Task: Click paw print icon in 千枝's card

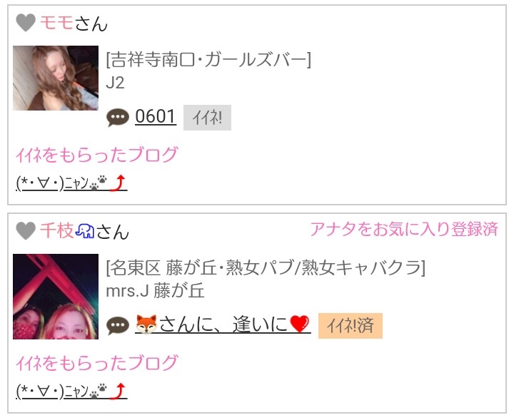Action: tap(99, 391)
